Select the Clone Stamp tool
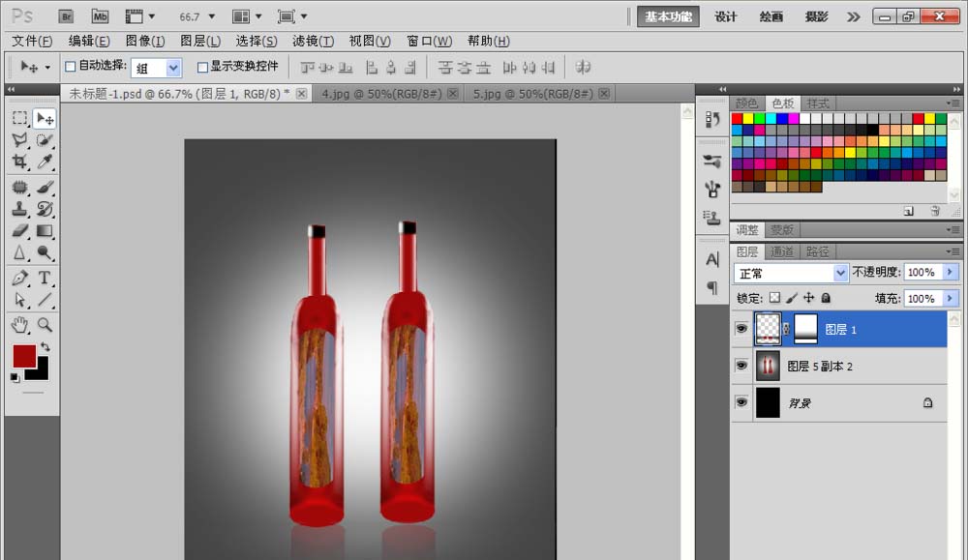The image size is (968, 560). 19,209
